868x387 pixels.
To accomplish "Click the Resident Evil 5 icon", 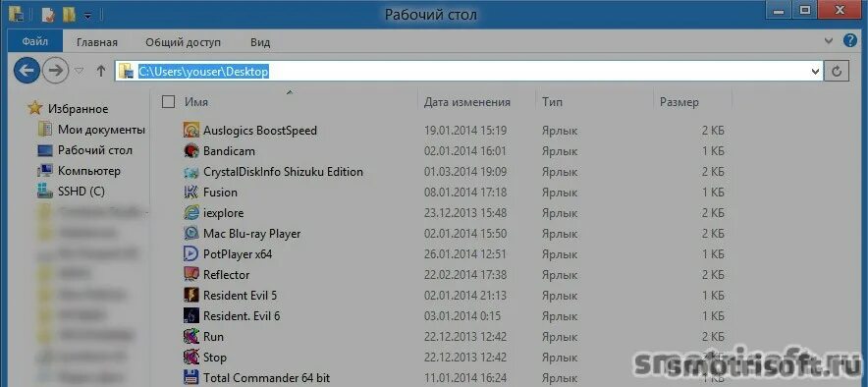I will coord(191,295).
